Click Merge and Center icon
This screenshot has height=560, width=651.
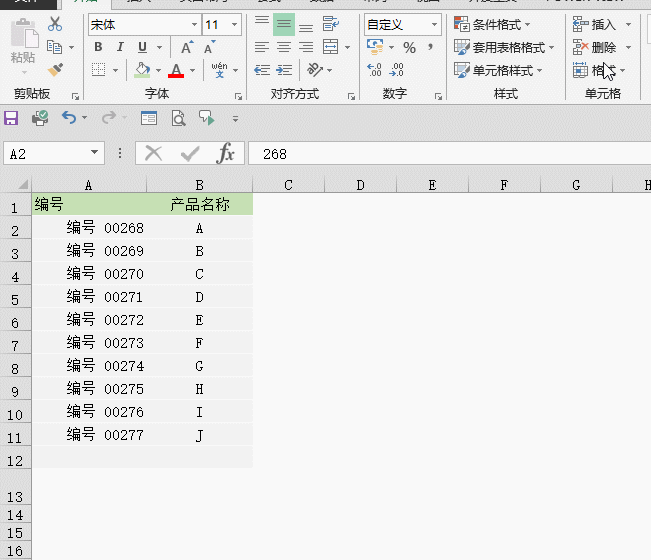pos(331,47)
